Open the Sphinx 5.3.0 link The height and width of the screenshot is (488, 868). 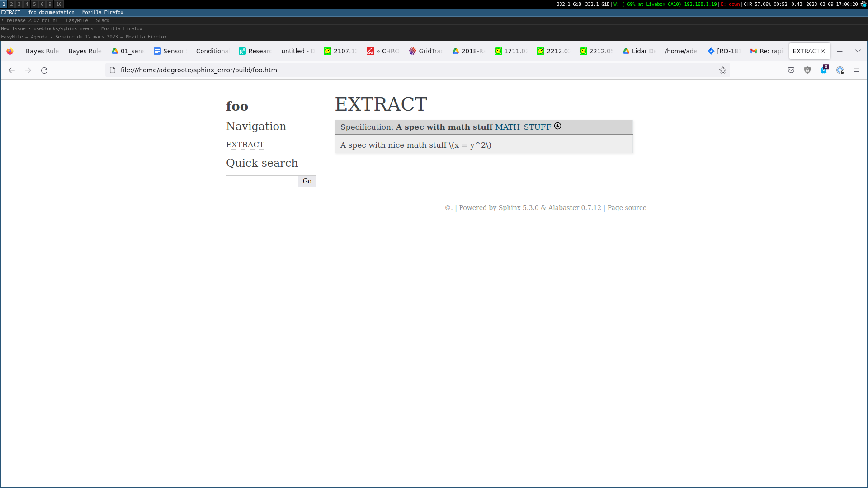tap(518, 208)
